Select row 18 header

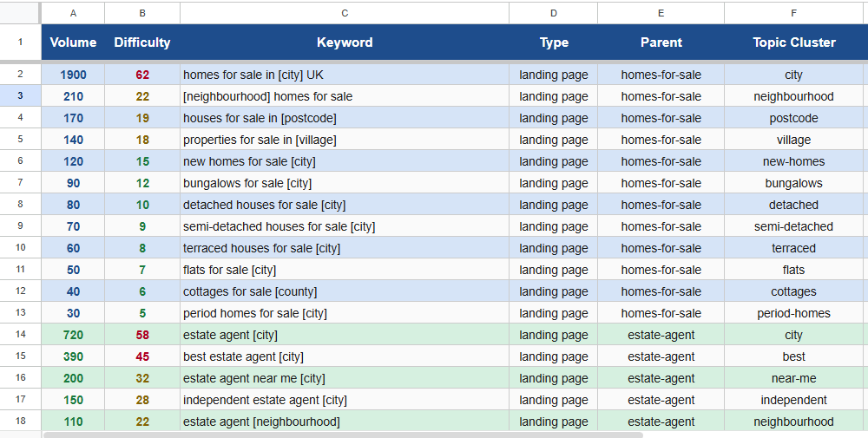(20, 421)
